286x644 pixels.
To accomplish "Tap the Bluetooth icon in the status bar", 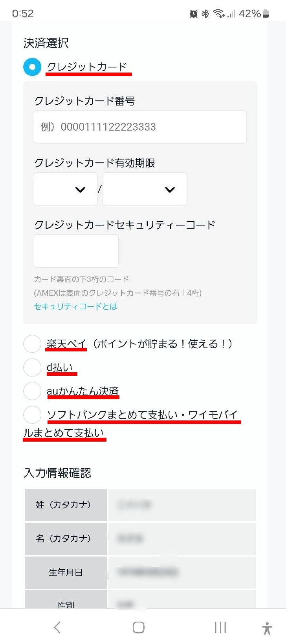I will [205, 13].
